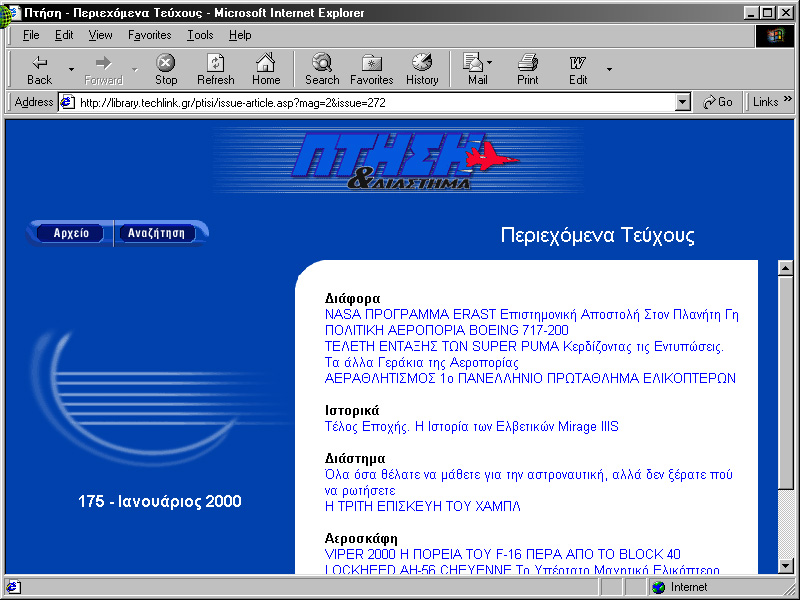Print the current page
800x600 pixels.
tap(528, 70)
